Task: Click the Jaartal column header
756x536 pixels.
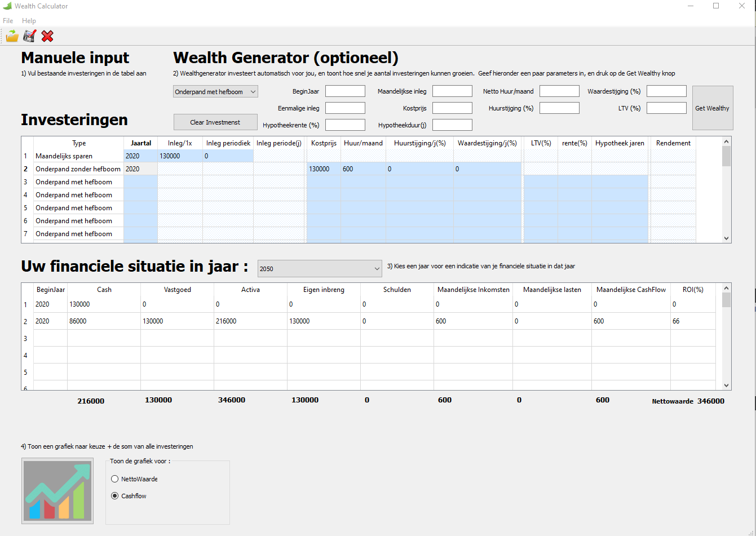Action: [x=140, y=143]
